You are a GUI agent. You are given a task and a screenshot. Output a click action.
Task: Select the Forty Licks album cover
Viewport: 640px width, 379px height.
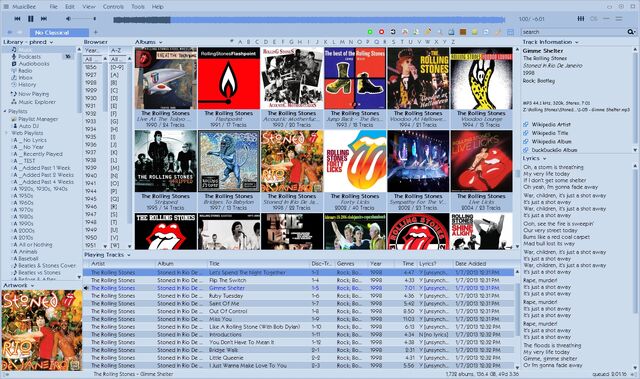click(355, 161)
